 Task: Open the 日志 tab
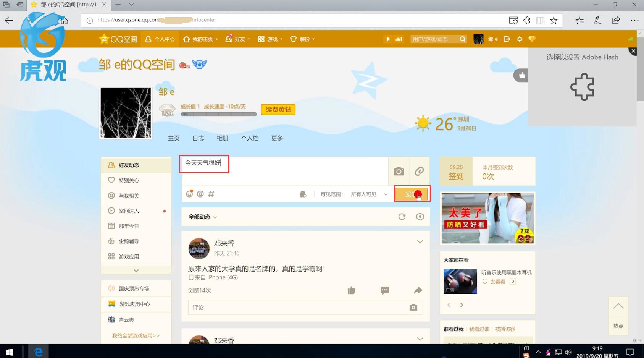coord(198,138)
